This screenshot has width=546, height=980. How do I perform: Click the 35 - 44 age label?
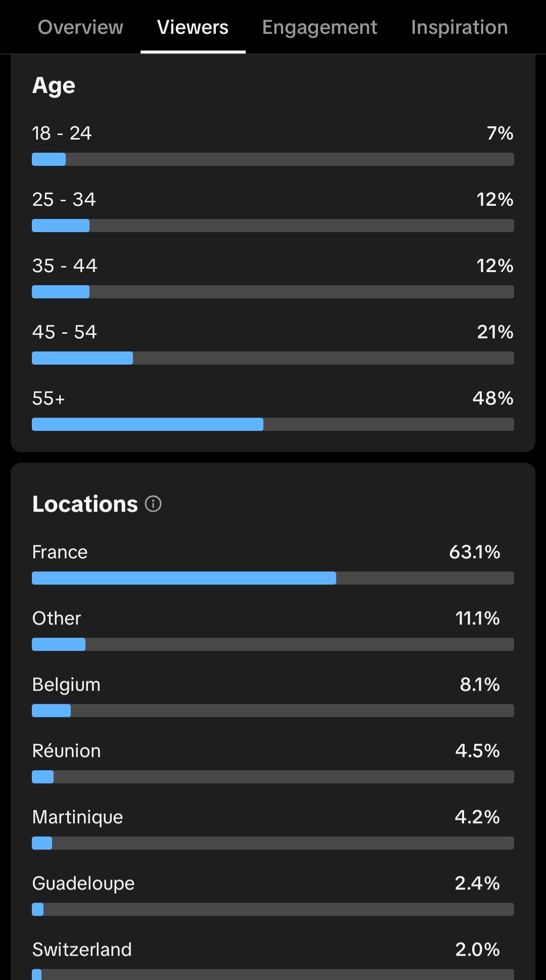point(64,266)
